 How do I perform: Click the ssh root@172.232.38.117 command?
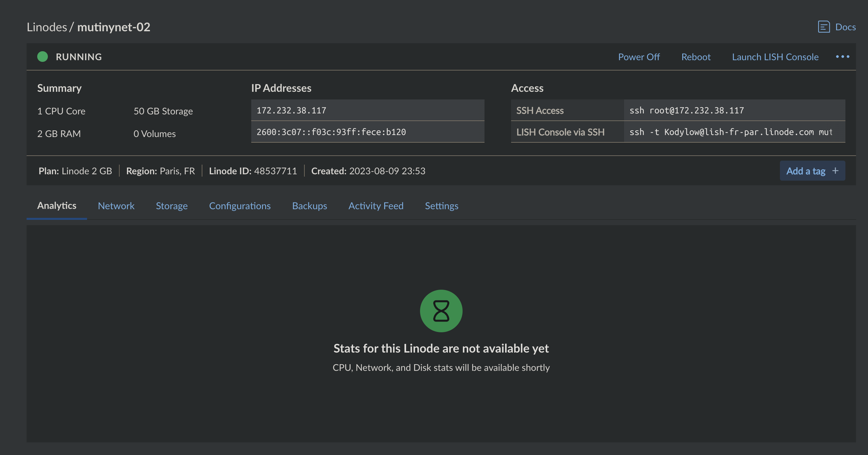pyautogui.click(x=686, y=110)
